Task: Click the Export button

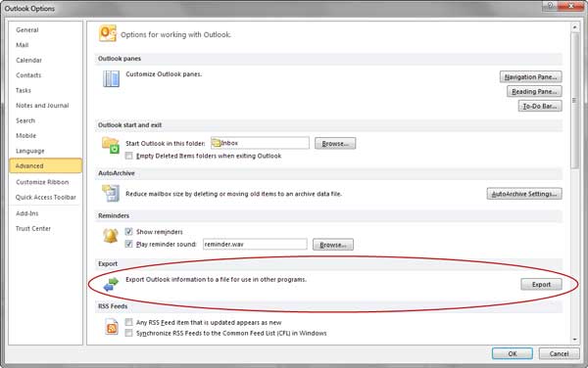Action: (x=541, y=285)
